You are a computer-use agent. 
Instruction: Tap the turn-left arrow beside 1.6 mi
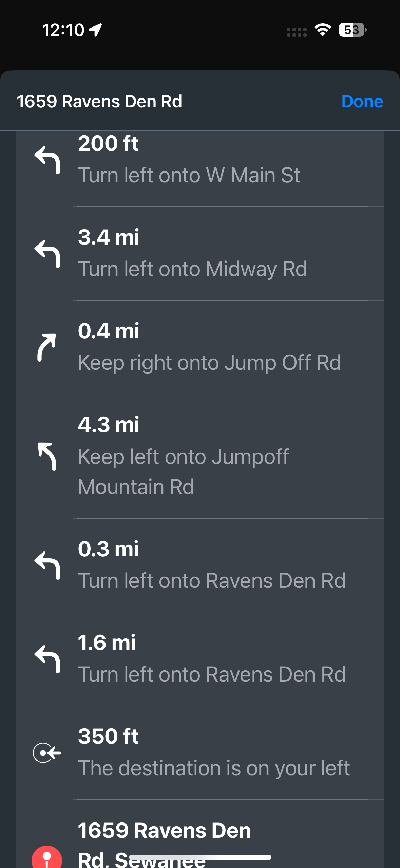[x=47, y=659]
